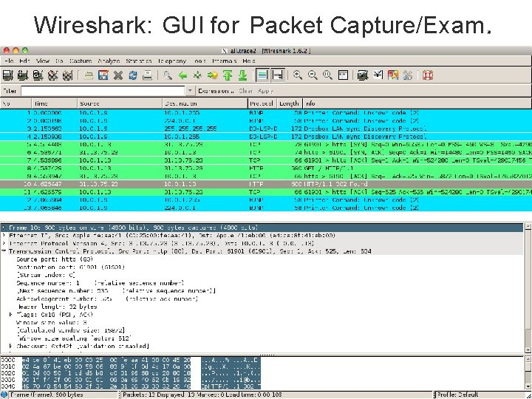Image resolution: width=532 pixels, height=399 pixels.
Task: Select packet 3 Dropbox LAN sync row
Action: click(x=266, y=129)
